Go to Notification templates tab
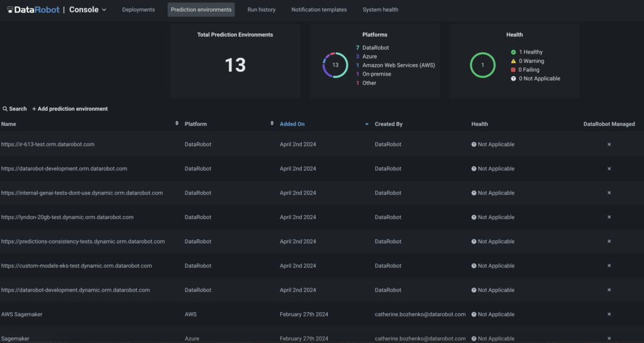This screenshot has height=343, width=644. tap(319, 10)
